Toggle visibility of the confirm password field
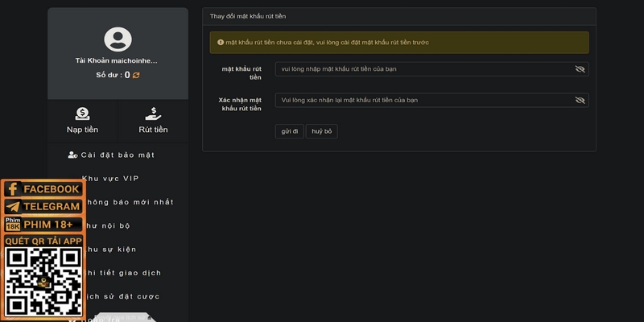The image size is (644, 322). (580, 101)
